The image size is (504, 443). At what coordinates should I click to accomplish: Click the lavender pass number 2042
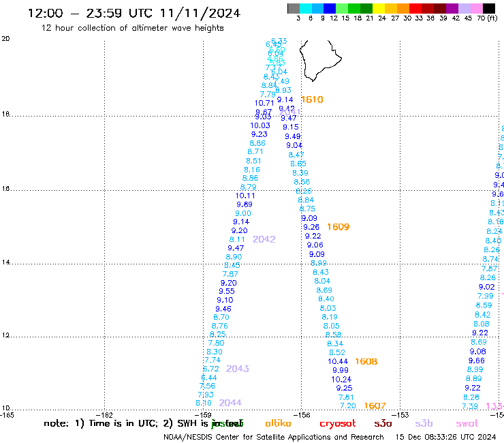tap(264, 239)
